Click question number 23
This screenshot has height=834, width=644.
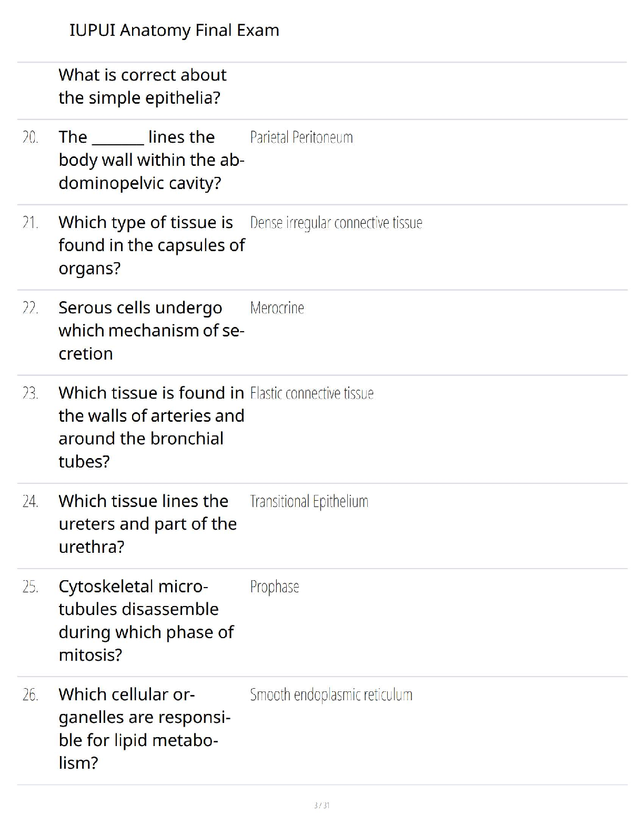click(30, 393)
